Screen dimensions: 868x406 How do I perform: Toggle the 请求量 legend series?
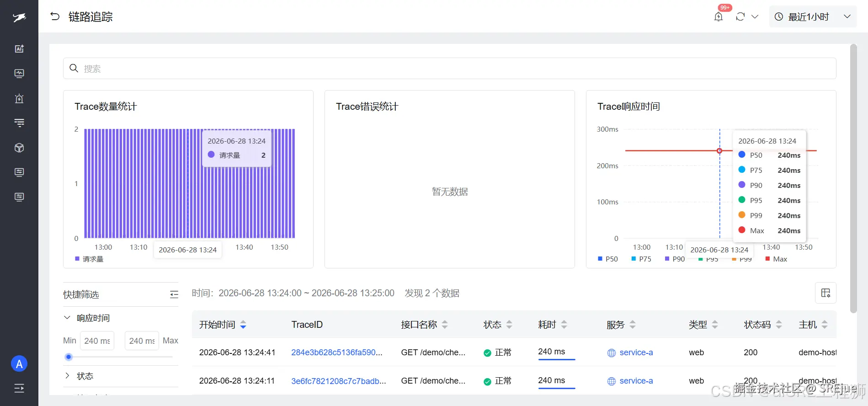89,259
